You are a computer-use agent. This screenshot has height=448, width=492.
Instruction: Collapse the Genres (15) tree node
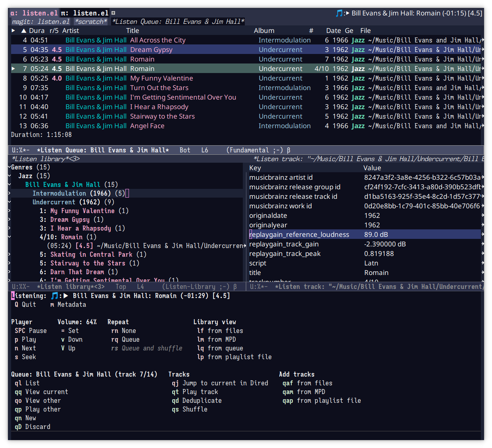(9, 167)
